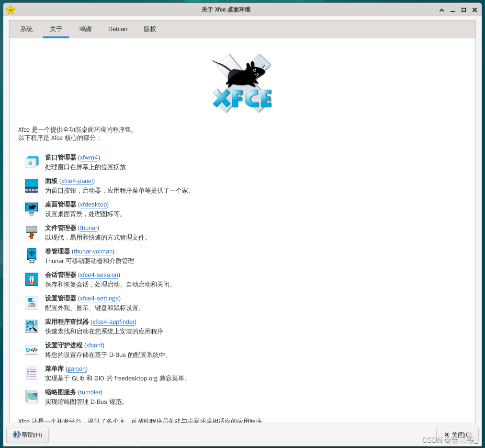Click the 卷管理器 heading text
The image size is (485, 448).
(x=57, y=252)
